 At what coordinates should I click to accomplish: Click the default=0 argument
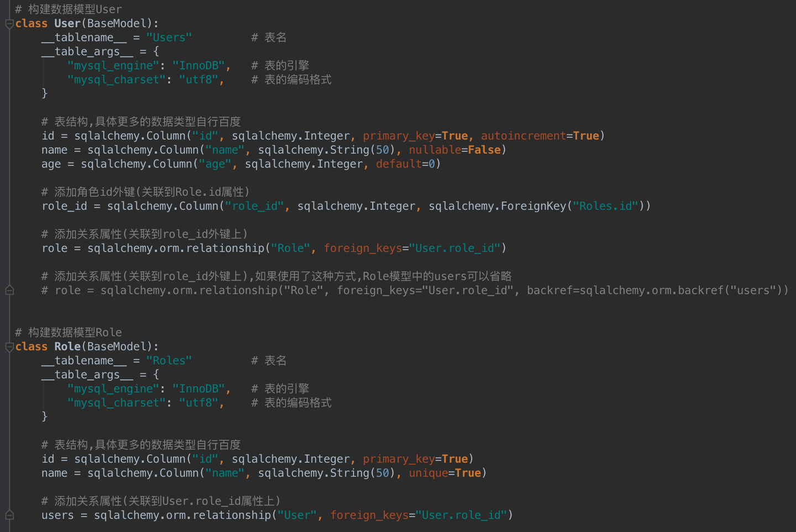click(x=406, y=164)
